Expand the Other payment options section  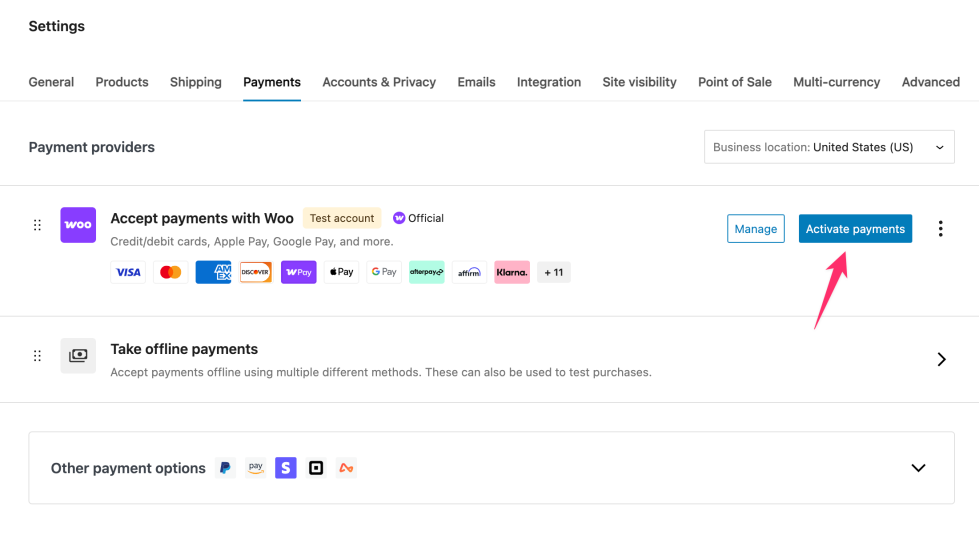[x=918, y=468]
